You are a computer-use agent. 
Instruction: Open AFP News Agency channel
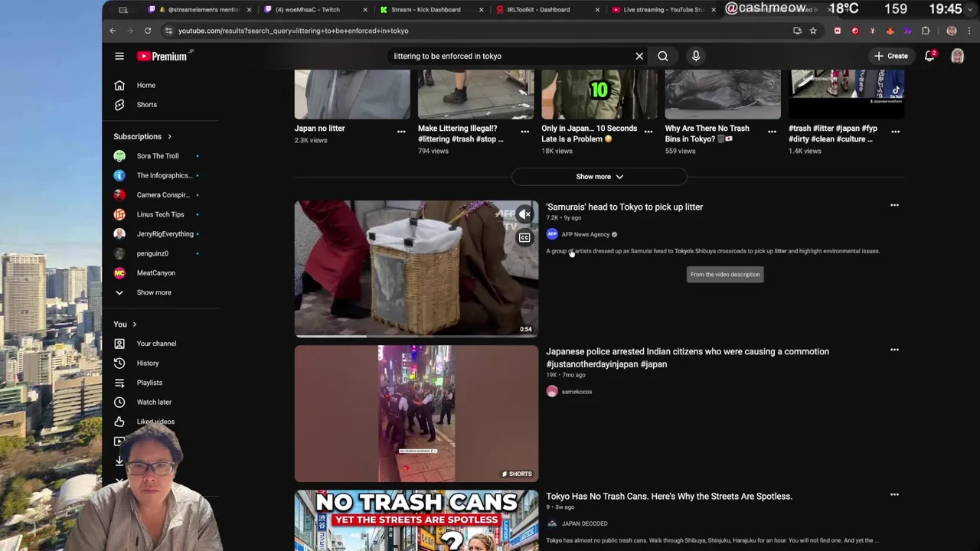click(586, 234)
